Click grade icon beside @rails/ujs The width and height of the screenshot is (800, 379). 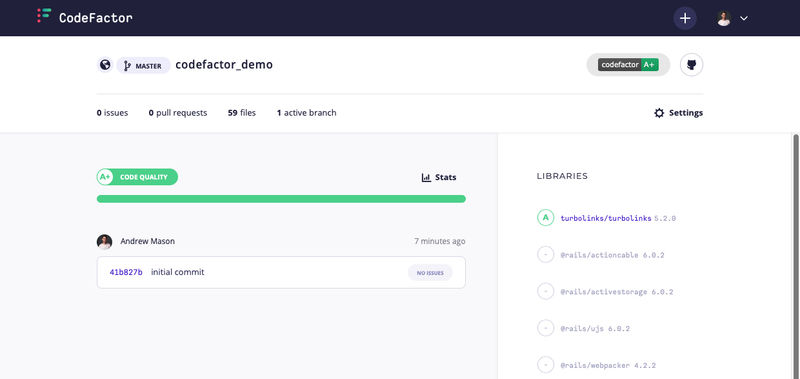[x=545, y=328]
